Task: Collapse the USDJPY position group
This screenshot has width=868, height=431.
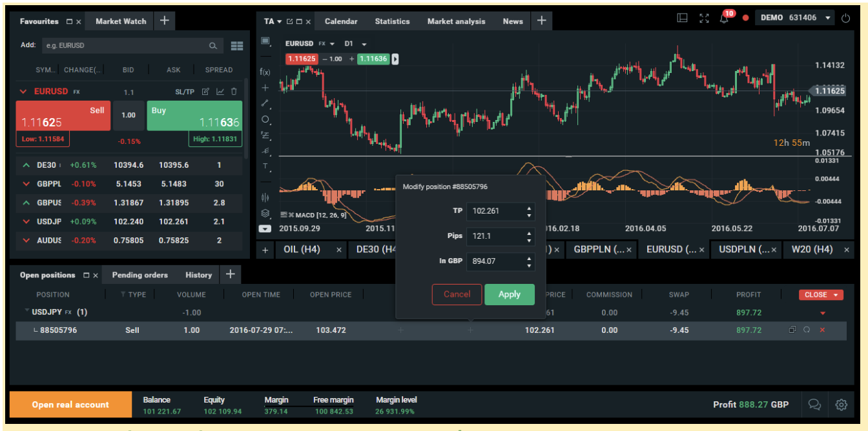Action: pos(27,312)
